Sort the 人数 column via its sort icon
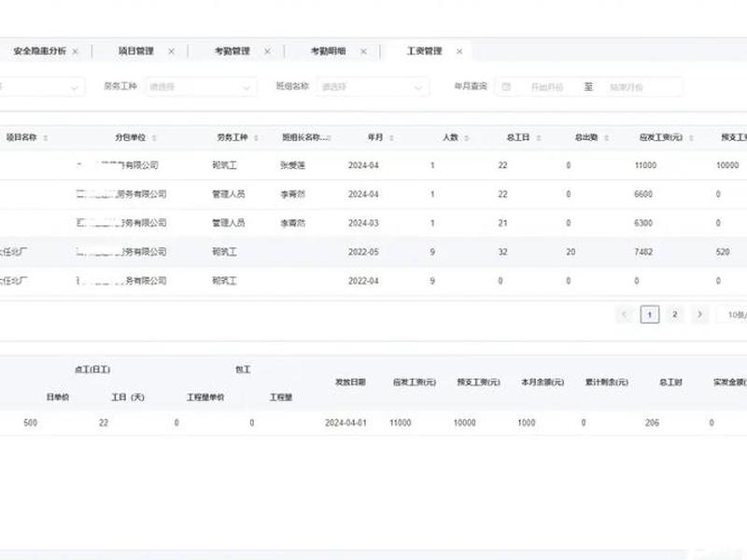 click(467, 138)
